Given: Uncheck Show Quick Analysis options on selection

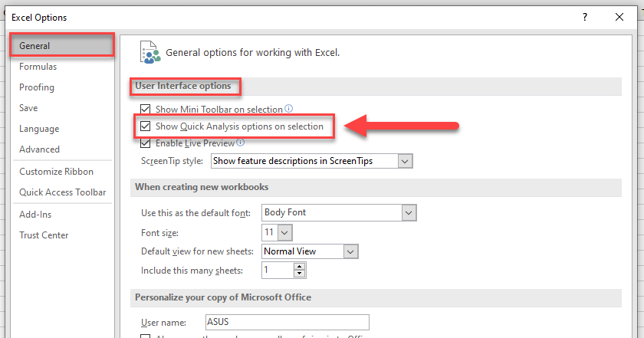Looking at the screenshot, I should pos(145,126).
